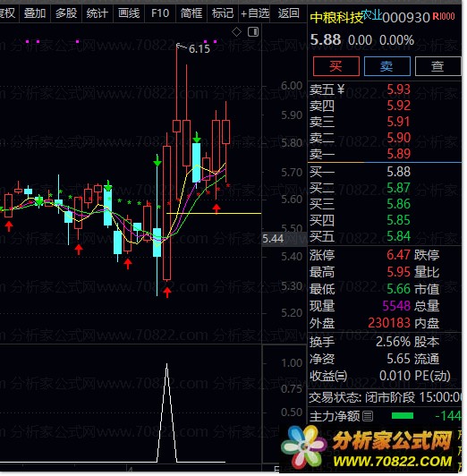467x476 pixels.
Task: Open the 叠加 overlay menu
Action: pyautogui.click(x=35, y=13)
